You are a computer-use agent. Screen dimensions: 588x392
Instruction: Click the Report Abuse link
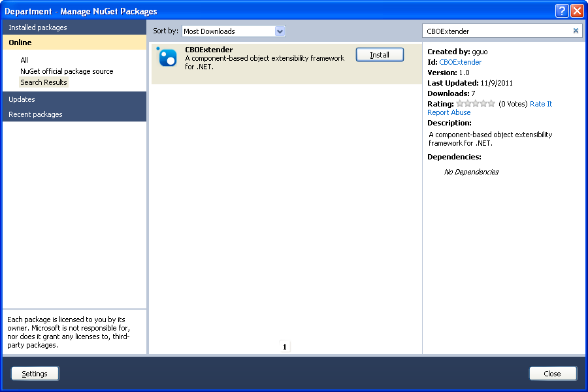[449, 112]
